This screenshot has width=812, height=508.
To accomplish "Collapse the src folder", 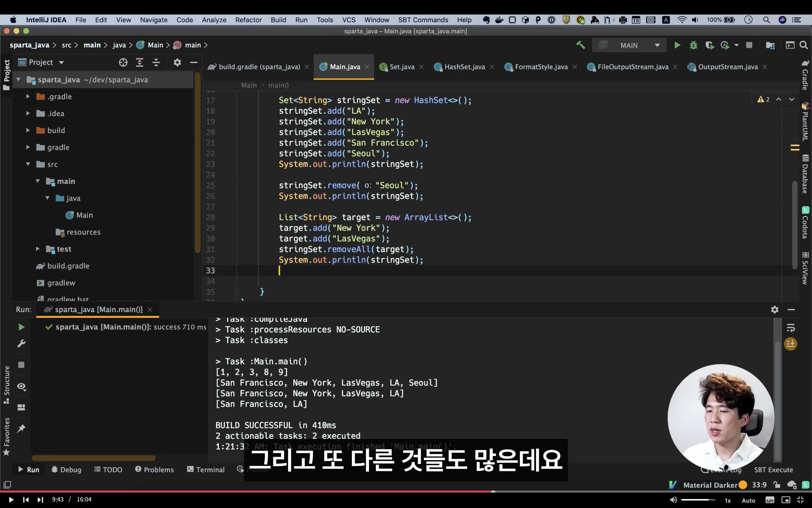I will coord(28,164).
